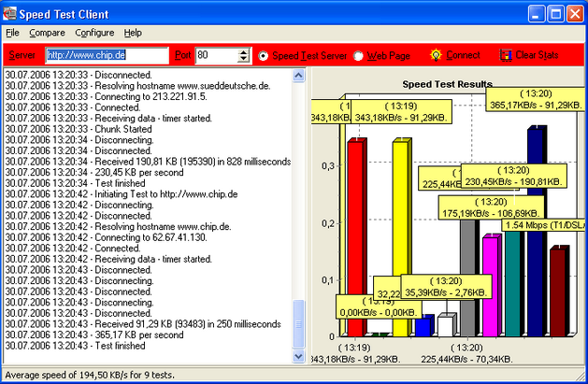Close the Speed Test Client window

coord(575,15)
